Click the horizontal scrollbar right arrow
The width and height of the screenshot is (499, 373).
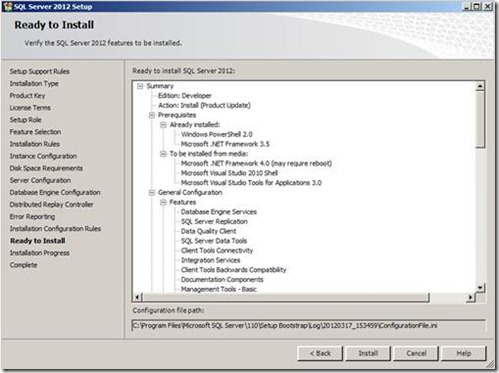470,297
